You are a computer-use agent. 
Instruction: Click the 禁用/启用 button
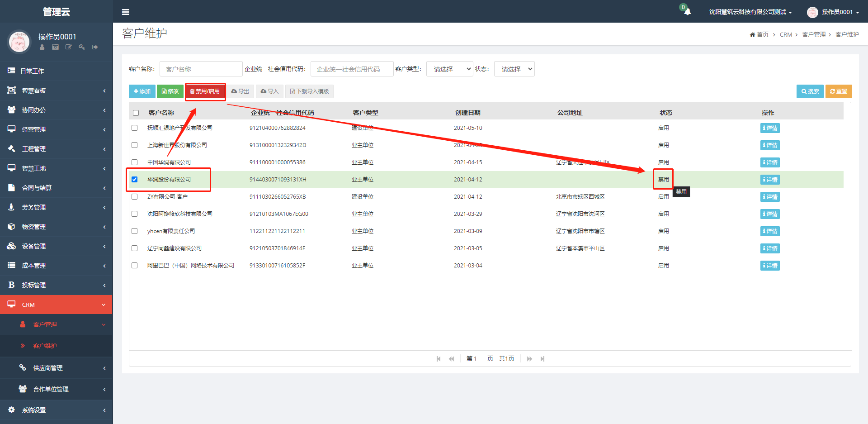pos(205,91)
